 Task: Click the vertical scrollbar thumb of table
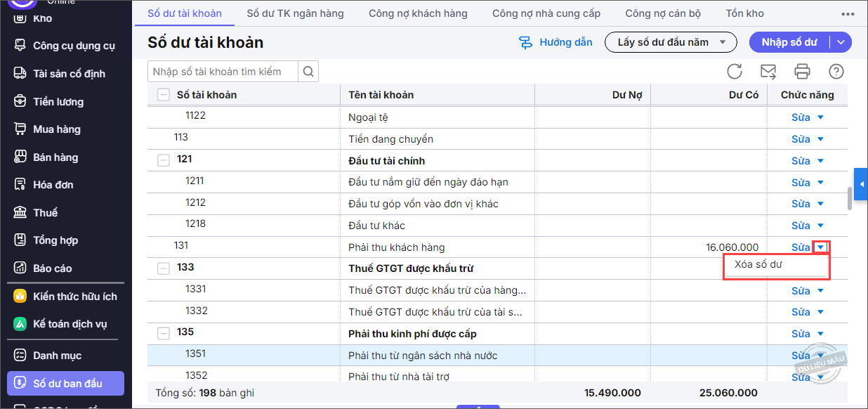pyautogui.click(x=850, y=197)
